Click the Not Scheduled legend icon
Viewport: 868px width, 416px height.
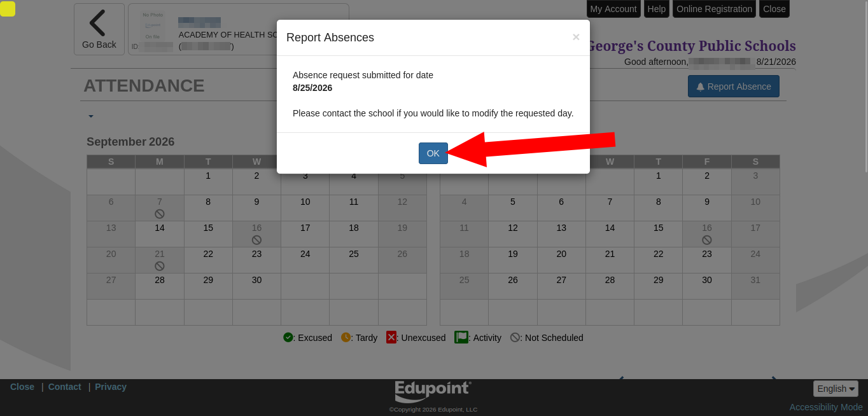(x=515, y=337)
